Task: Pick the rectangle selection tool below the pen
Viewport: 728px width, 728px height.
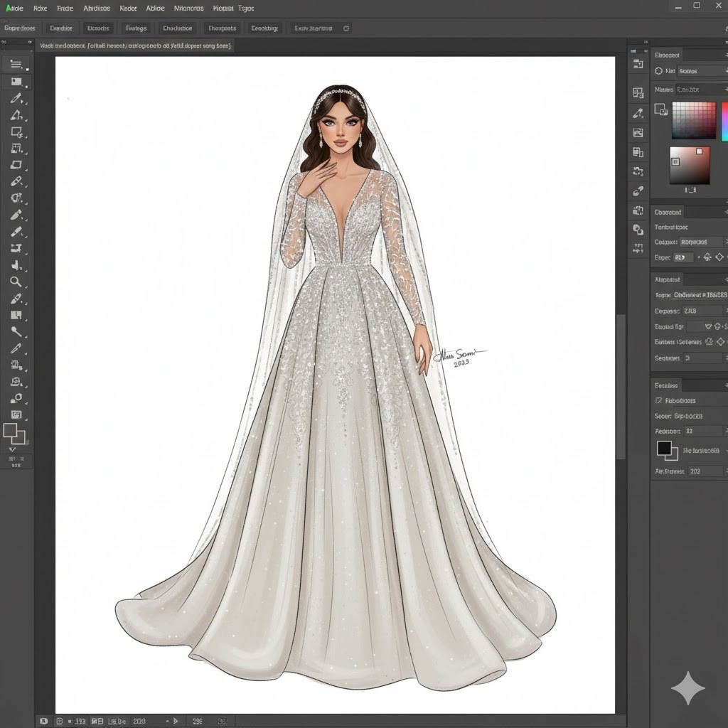Action: 16,132
